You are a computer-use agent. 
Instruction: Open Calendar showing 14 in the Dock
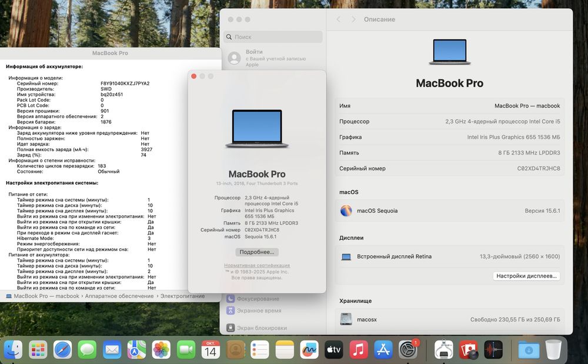click(211, 350)
